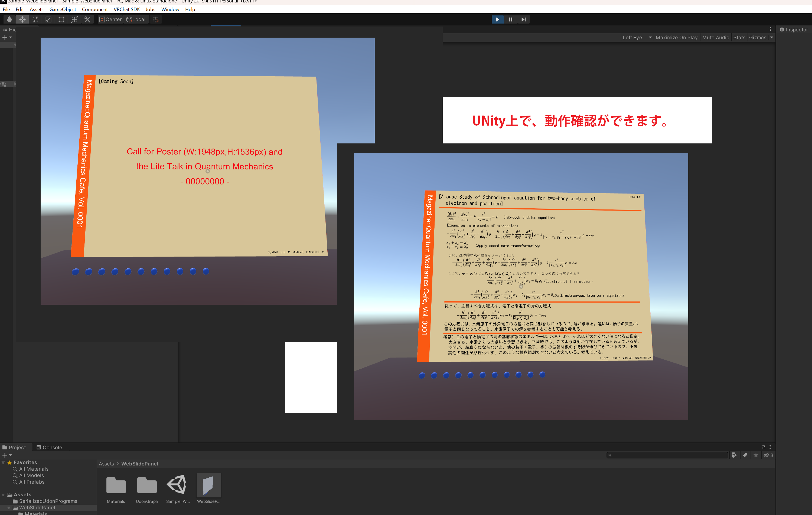The width and height of the screenshot is (812, 515).
Task: Select the Move tool
Action: click(x=22, y=19)
